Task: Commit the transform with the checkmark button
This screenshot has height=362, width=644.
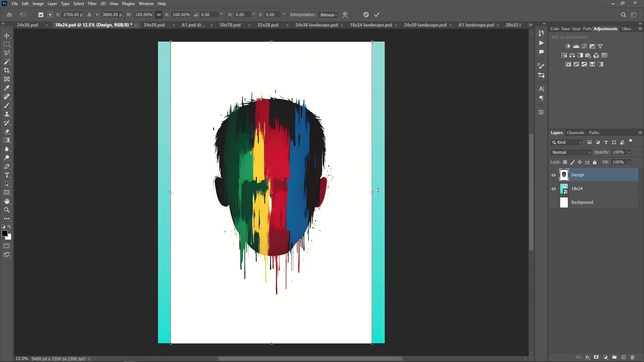Action: (x=377, y=15)
